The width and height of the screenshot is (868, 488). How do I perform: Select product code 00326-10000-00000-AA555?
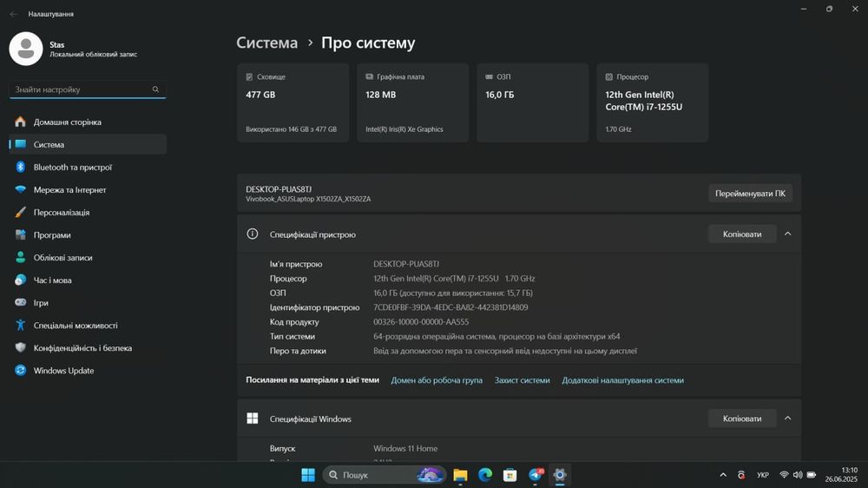tap(421, 322)
